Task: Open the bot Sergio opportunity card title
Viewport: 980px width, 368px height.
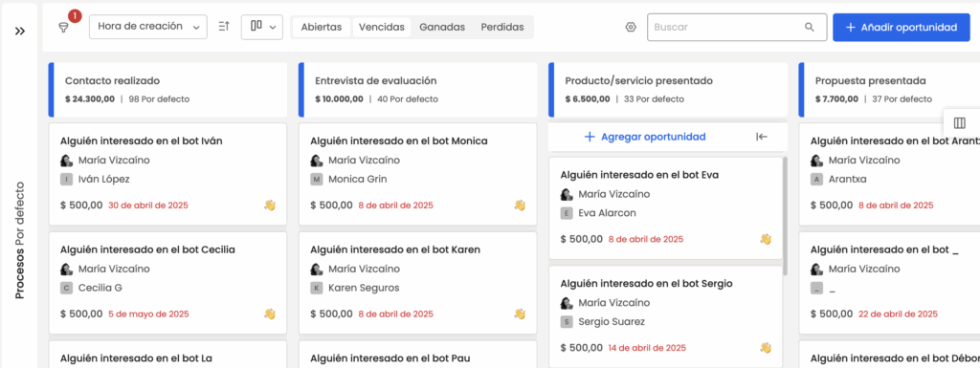Action: [x=646, y=283]
